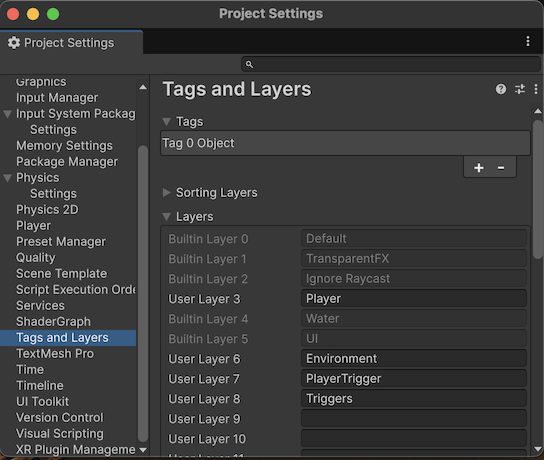Click the search magnifier icon
Viewport: 544px width, 460px height.
(249, 64)
